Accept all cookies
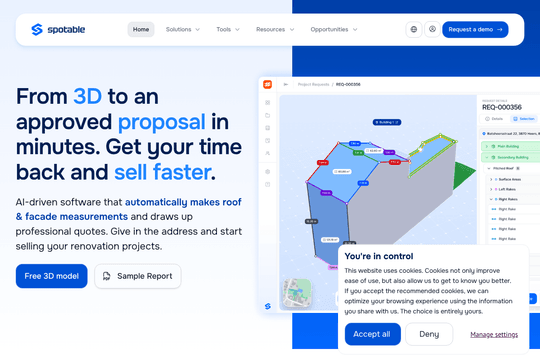 click(373, 334)
